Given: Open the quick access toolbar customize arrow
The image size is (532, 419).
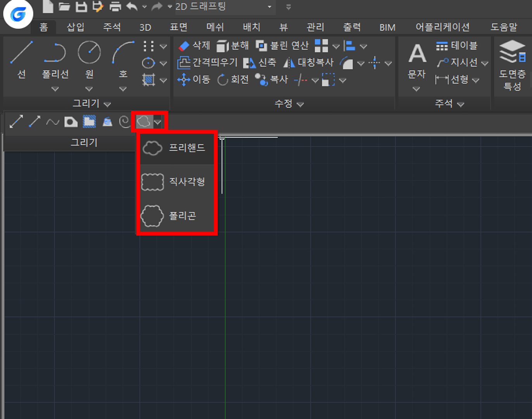Looking at the screenshot, I should [288, 7].
